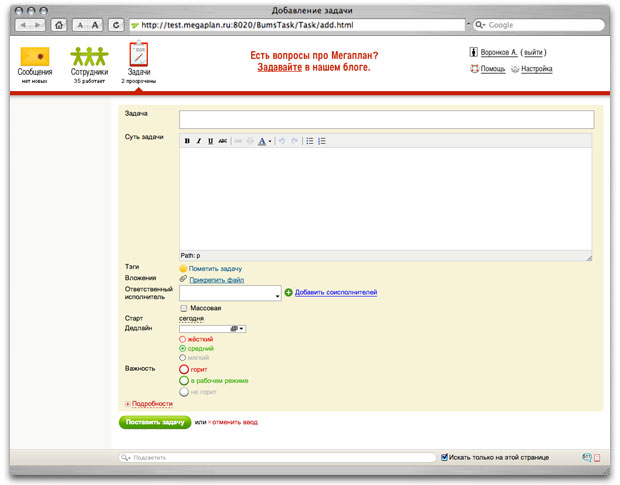Viewport: 620px width, 485px height.
Task: Uncheck Искать только на этой странице
Action: point(445,457)
